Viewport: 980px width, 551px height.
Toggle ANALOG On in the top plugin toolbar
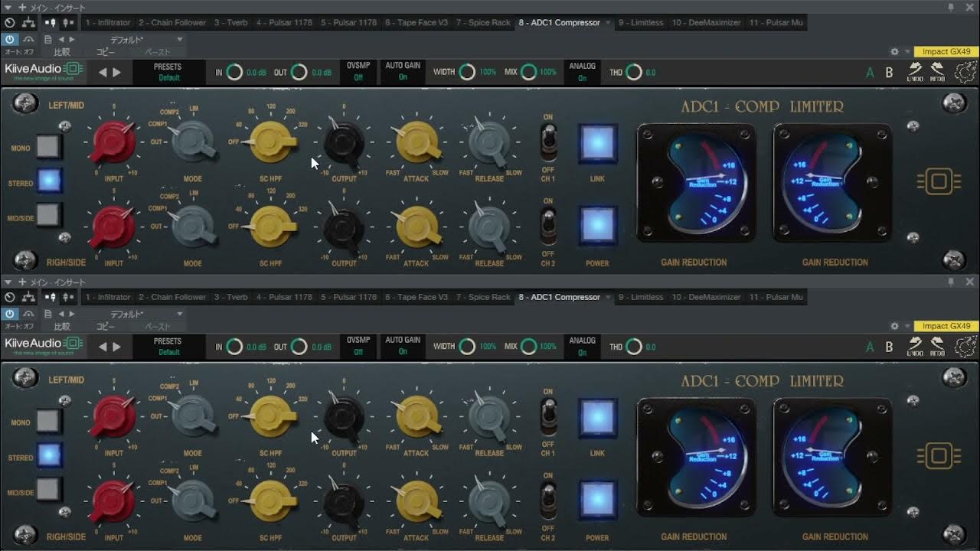tap(583, 72)
